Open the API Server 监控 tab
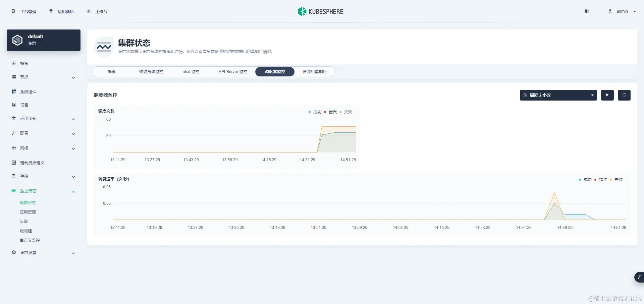Viewport: 644px width, 304px height. 232,71
